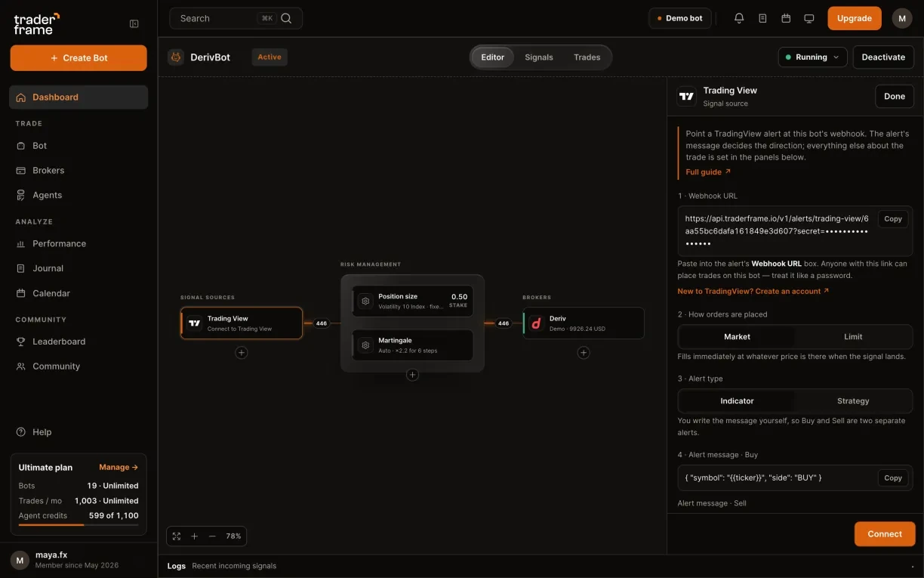Choose Strategy alert type
924x578 pixels.
pos(853,400)
